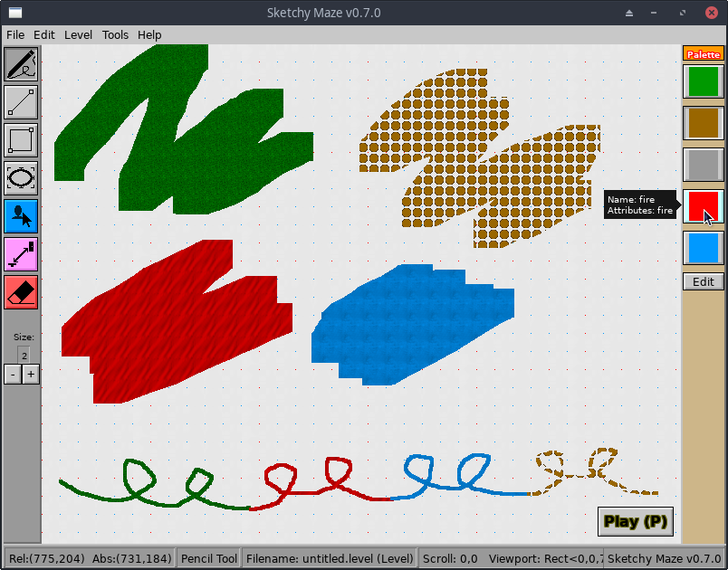The height and width of the screenshot is (570, 728).
Task: Open the Tools menu
Action: (115, 34)
